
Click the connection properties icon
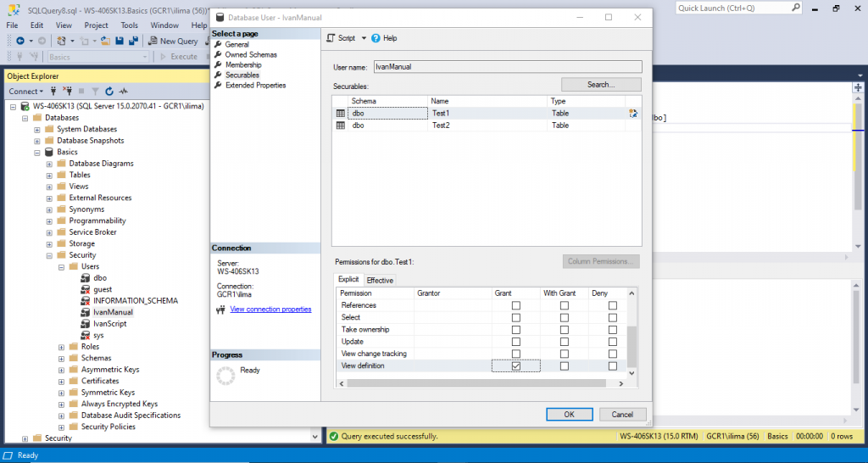(x=220, y=310)
